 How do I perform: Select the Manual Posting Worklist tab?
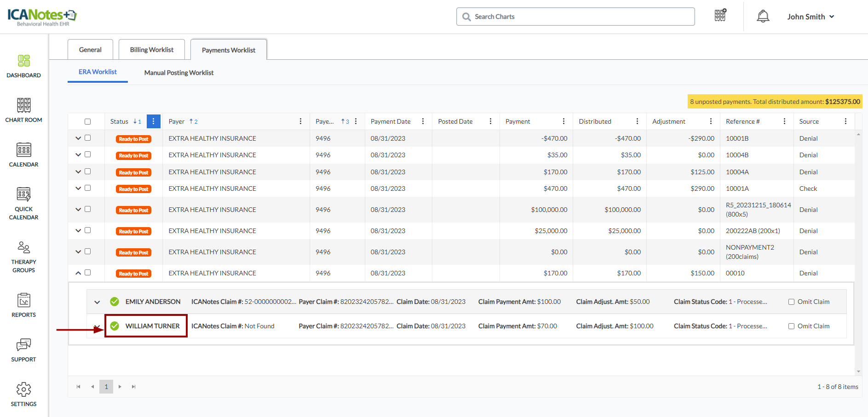(178, 73)
